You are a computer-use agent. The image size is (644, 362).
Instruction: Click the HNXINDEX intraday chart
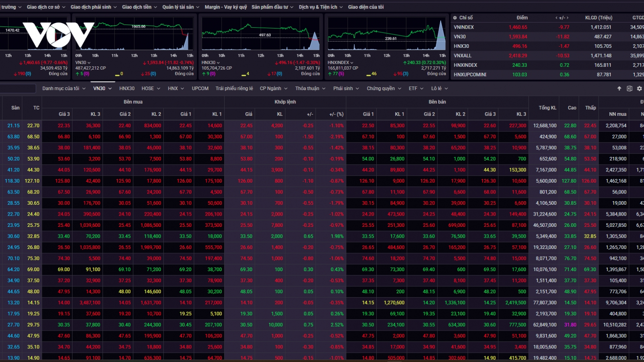387,34
